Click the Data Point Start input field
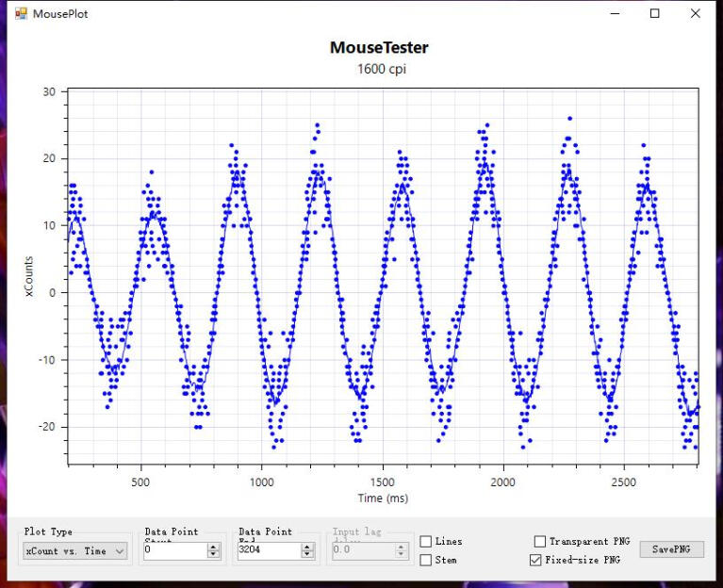 coord(174,551)
